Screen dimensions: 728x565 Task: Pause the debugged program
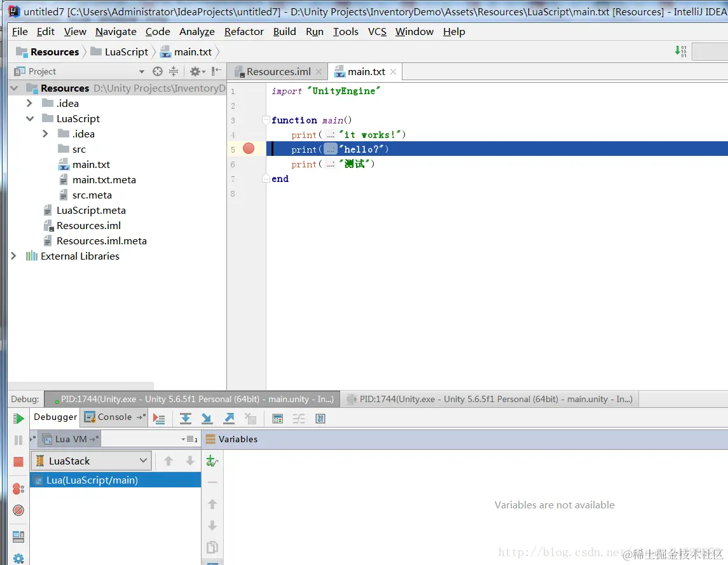coord(18,440)
